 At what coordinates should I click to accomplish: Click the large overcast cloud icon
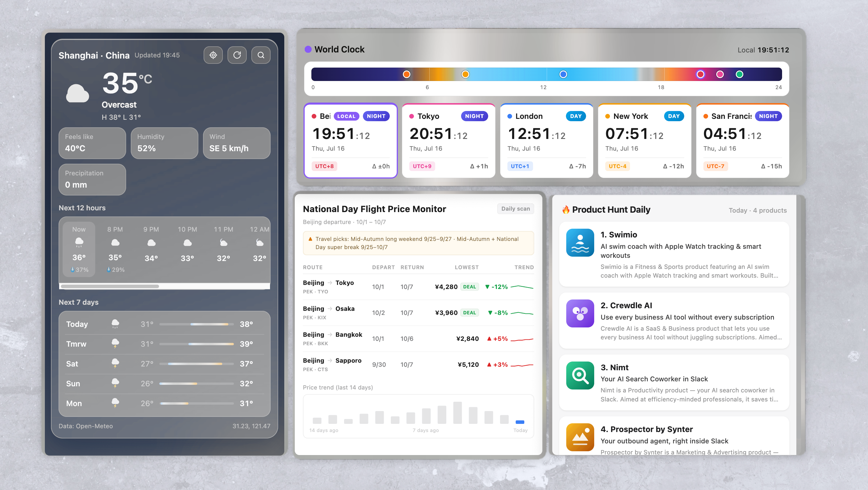pos(77,93)
